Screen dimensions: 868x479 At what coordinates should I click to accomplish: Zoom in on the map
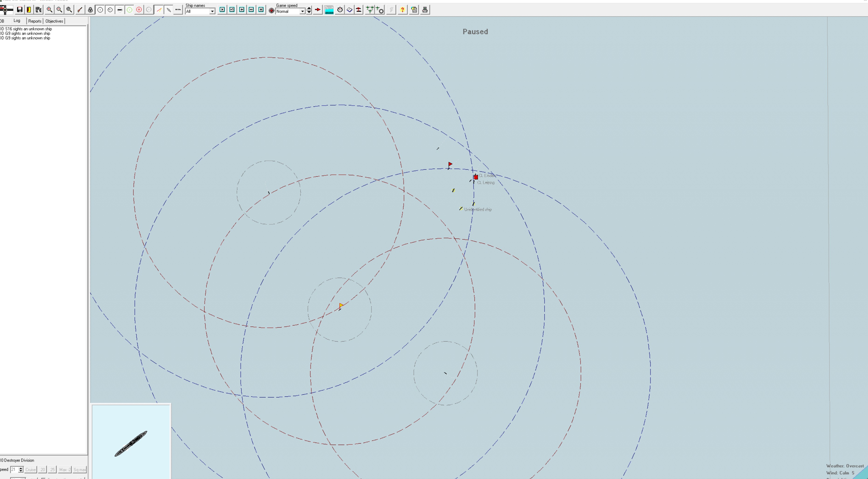point(50,10)
